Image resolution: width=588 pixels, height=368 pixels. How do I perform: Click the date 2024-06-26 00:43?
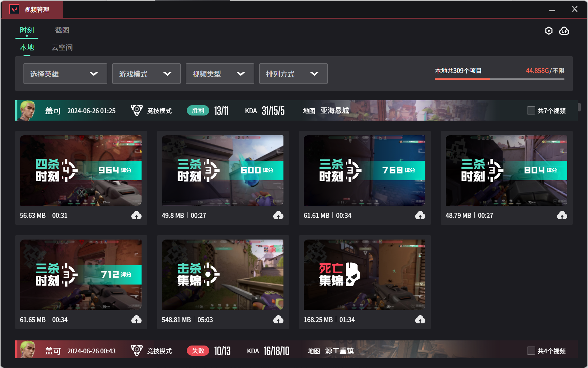(x=91, y=351)
